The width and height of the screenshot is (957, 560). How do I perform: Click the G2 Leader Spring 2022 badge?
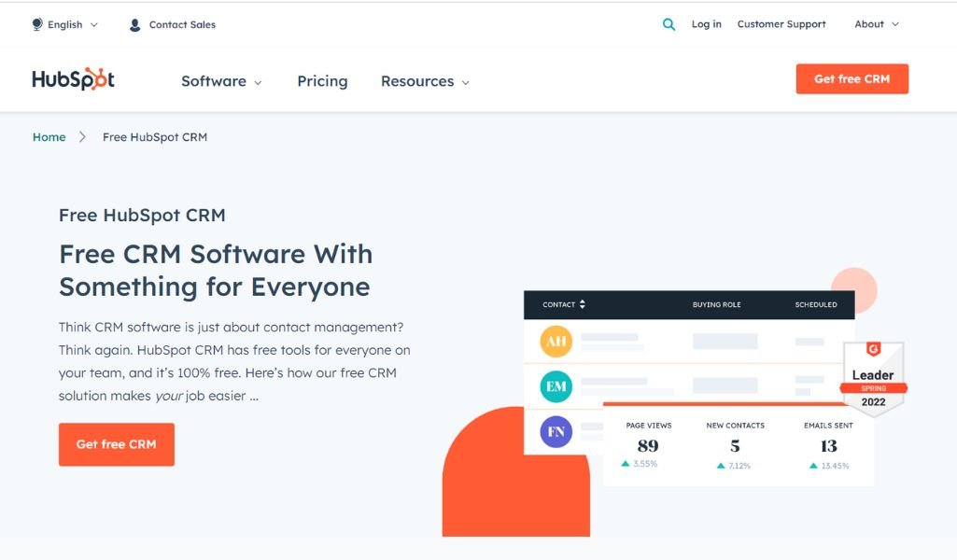tap(873, 378)
